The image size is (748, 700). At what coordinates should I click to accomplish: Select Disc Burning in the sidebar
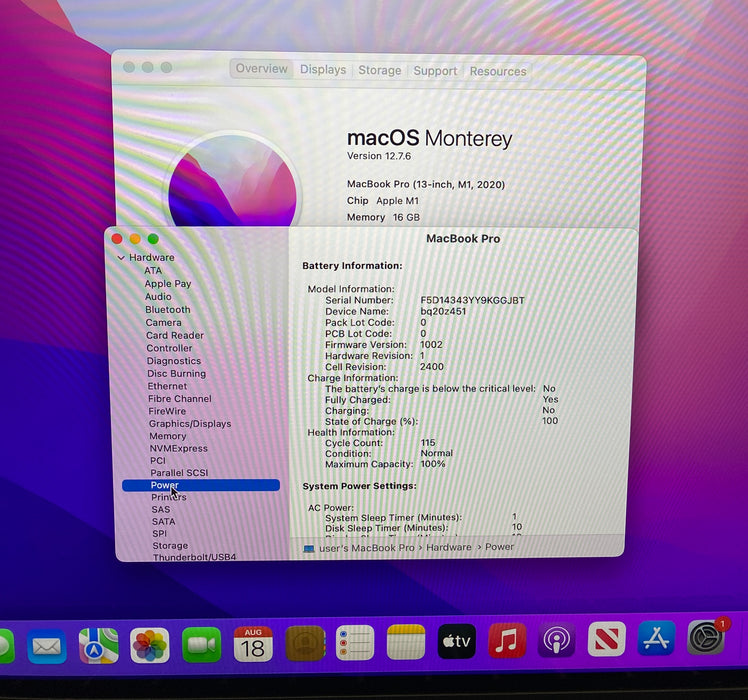[177, 373]
